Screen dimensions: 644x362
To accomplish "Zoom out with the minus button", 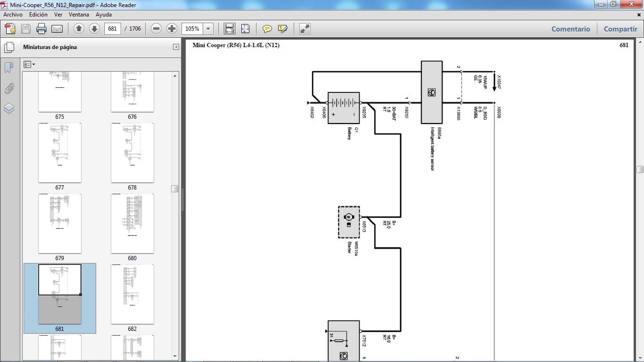I will click(x=157, y=29).
